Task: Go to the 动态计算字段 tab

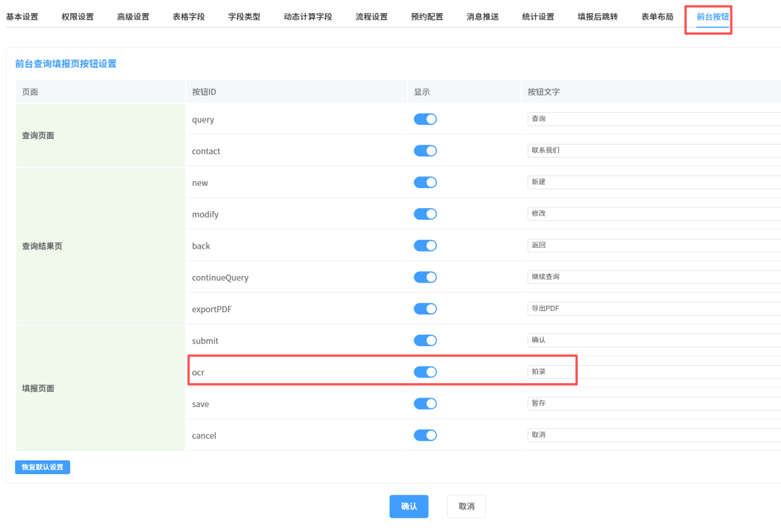Action: [x=308, y=17]
